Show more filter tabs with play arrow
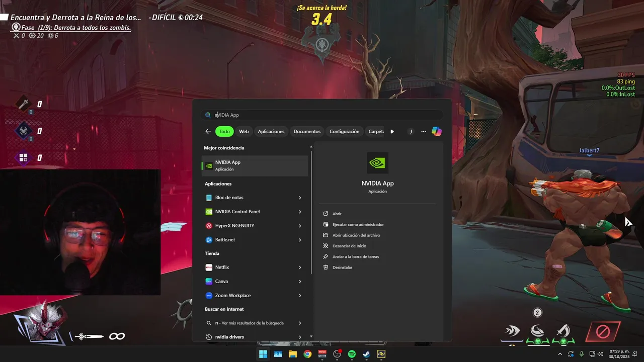644x362 pixels. [x=392, y=132]
